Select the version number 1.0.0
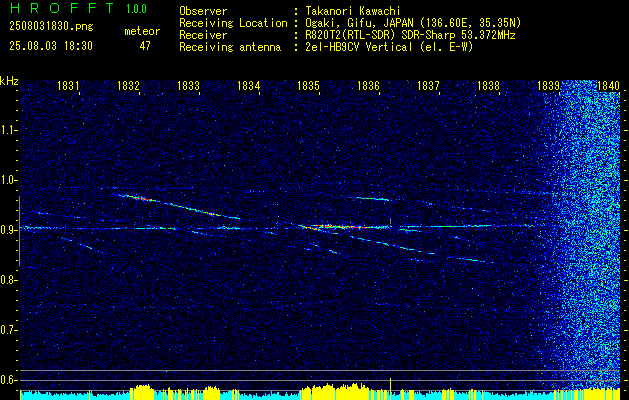This screenshot has width=629, height=400. tap(136, 8)
